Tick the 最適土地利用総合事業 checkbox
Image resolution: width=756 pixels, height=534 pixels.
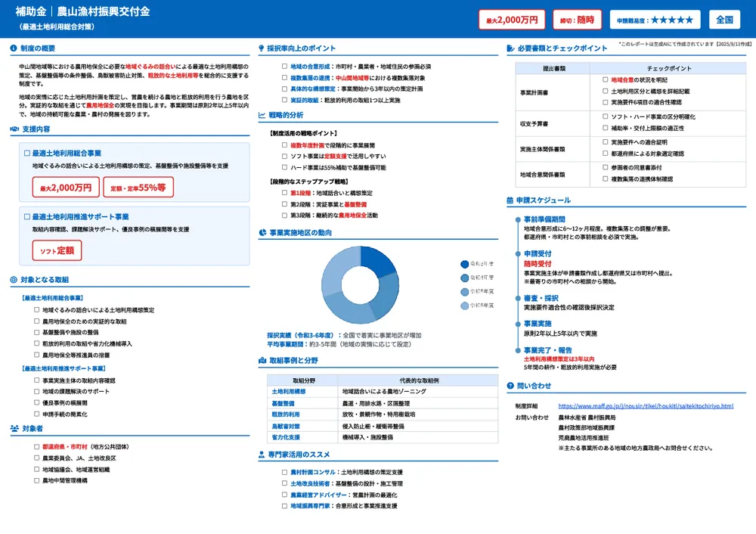click(x=27, y=153)
